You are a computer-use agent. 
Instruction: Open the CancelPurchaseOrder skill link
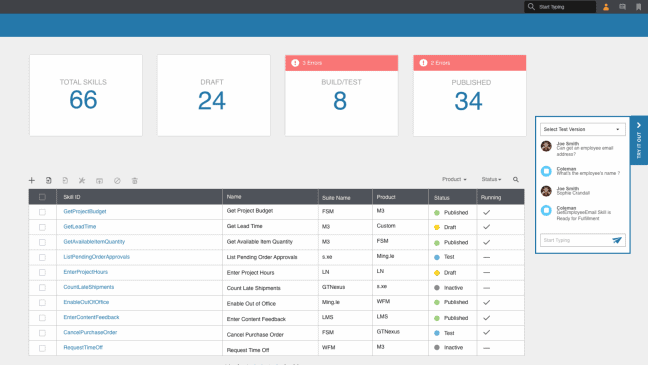90,332
